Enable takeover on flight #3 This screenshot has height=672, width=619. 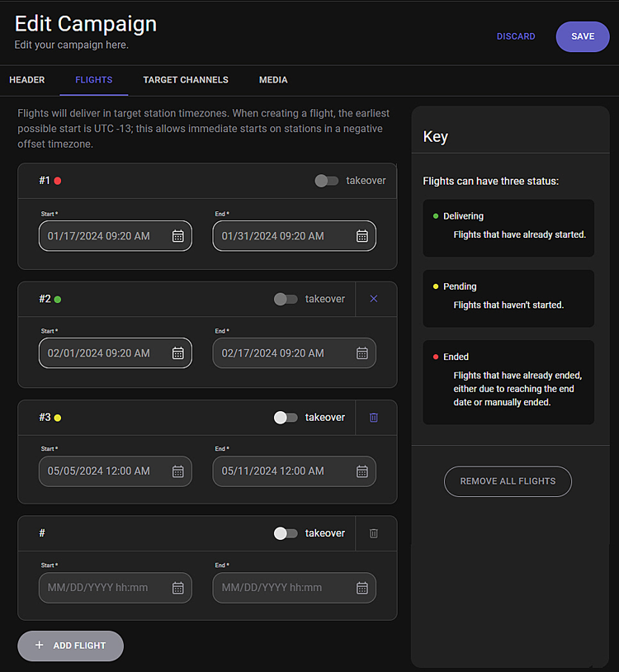point(286,418)
